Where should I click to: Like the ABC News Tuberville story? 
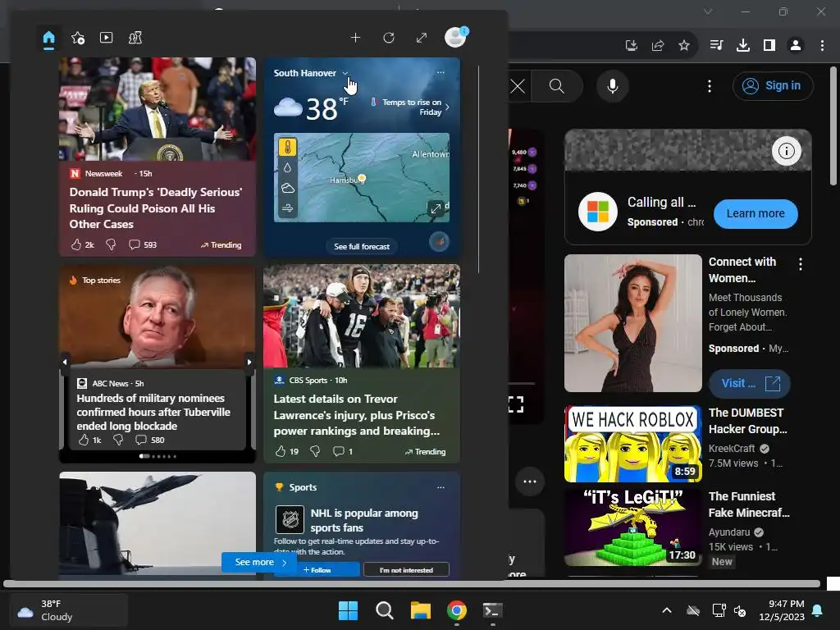pos(84,440)
